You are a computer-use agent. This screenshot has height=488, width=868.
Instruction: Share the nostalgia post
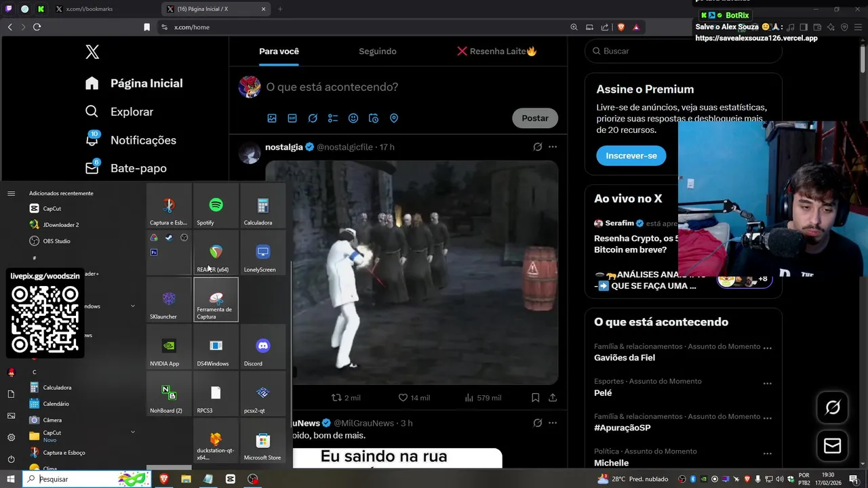point(553,398)
